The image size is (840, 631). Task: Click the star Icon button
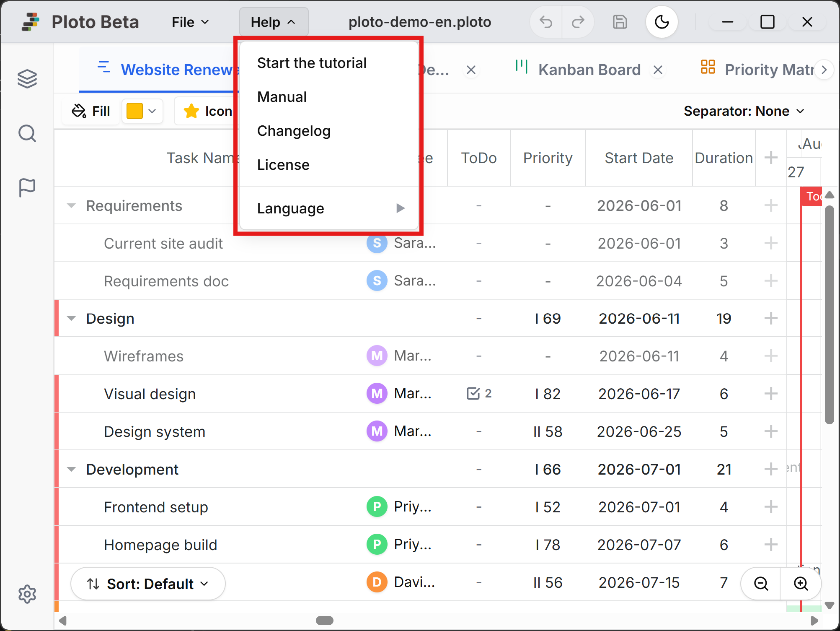(207, 111)
